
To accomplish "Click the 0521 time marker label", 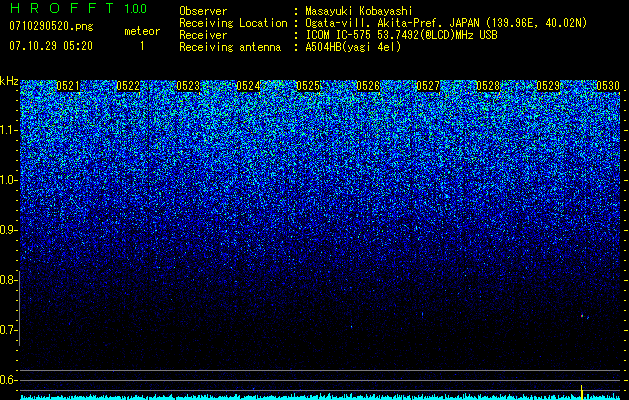I will pyautogui.click(x=68, y=86).
